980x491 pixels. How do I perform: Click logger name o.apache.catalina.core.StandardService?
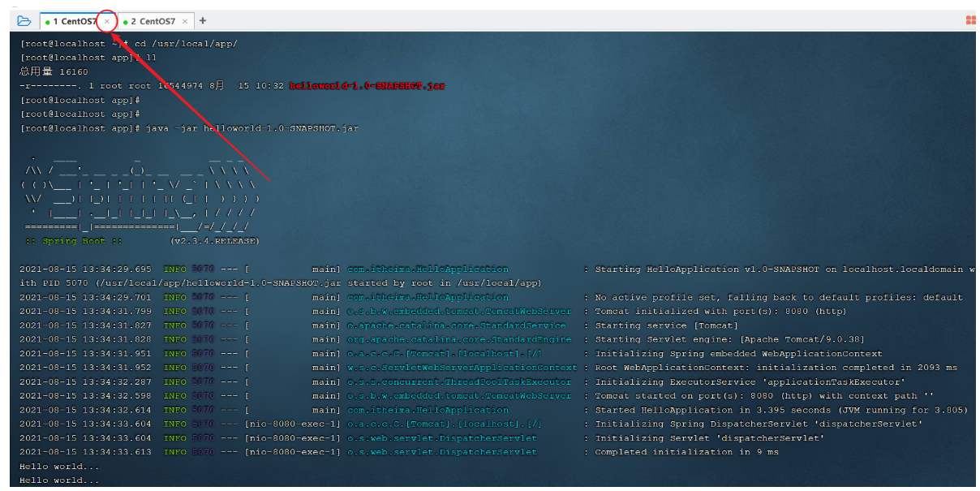tap(456, 325)
